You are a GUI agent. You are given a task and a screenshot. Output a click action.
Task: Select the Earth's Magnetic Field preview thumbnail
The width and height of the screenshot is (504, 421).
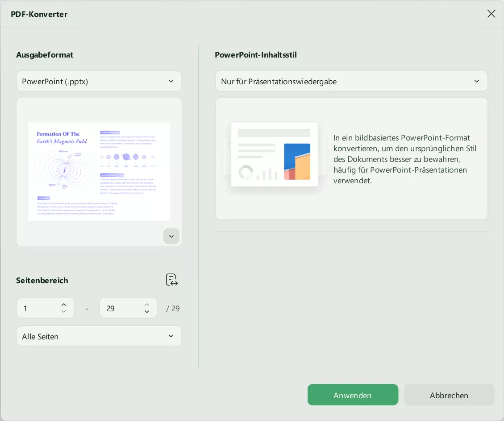coord(99,172)
